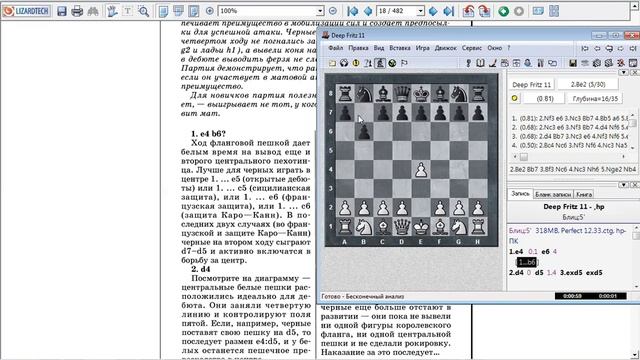Viewport: 640px width, 360px height.
Task: Save the document using the floppy icon in the viewer
Action: 62,11
